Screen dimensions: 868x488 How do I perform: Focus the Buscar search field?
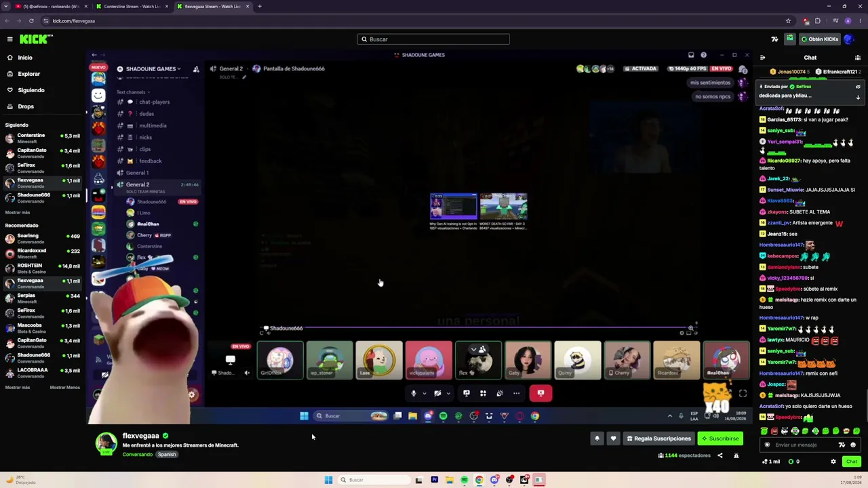click(433, 39)
